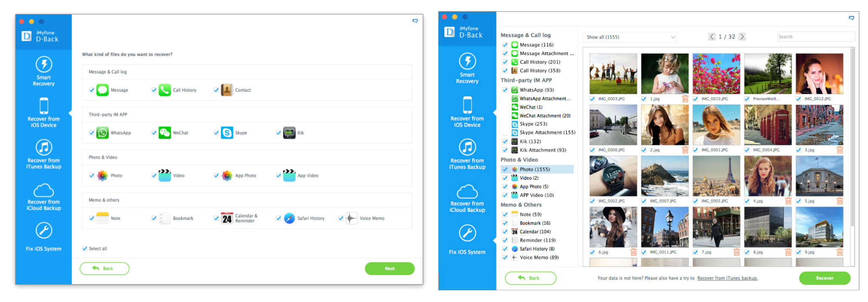Select Message (116) in category list
The height and width of the screenshot is (302, 868).
[536, 45]
